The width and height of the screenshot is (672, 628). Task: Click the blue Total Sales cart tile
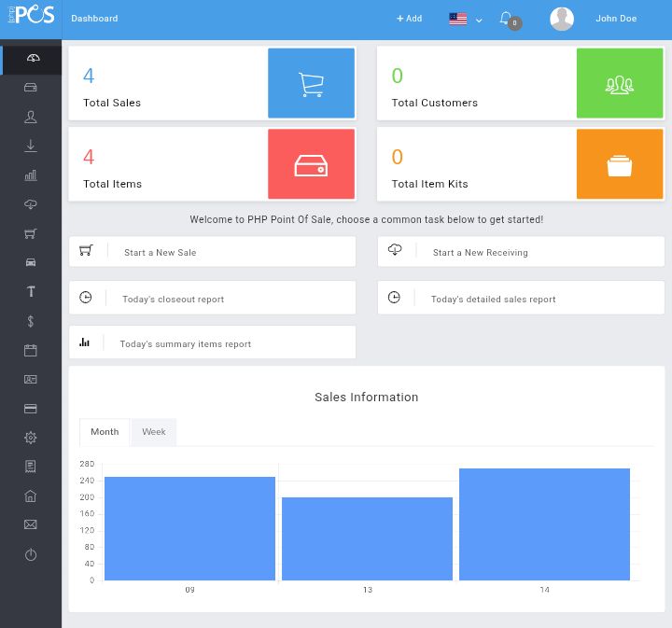[x=311, y=83]
